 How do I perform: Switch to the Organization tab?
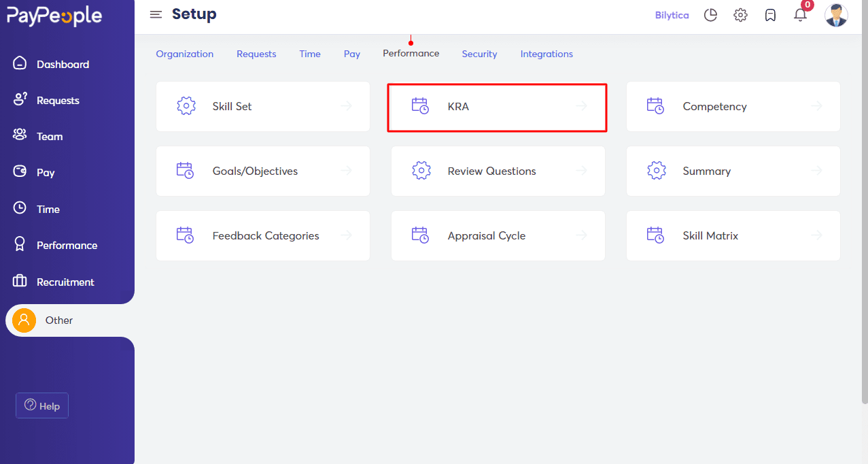click(185, 54)
